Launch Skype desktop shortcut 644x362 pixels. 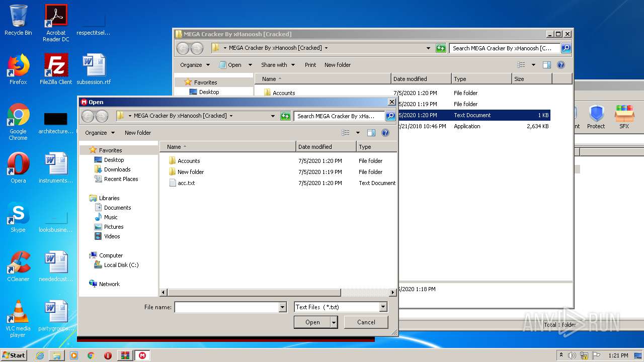click(x=18, y=217)
